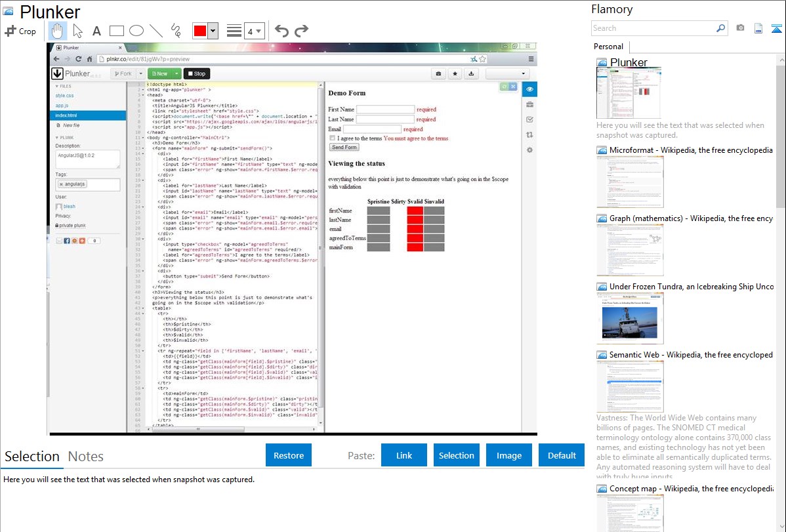Click the magnifier search icon
Viewport: 786px width, 532px height.
[721, 28]
